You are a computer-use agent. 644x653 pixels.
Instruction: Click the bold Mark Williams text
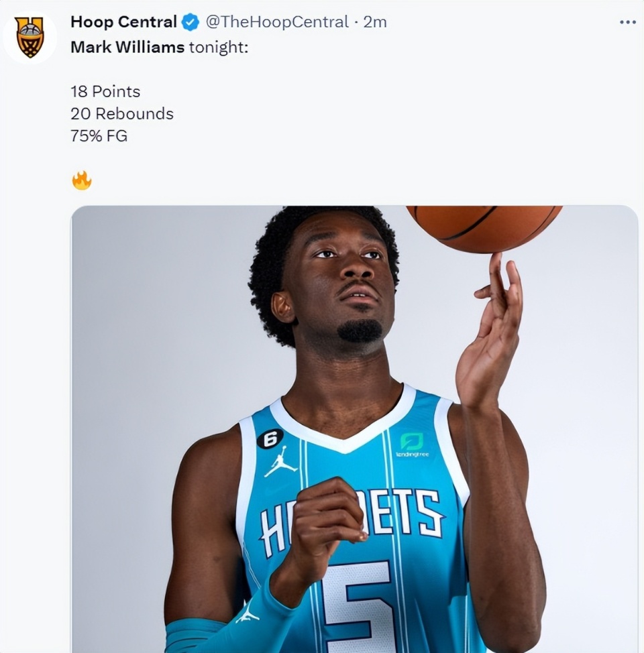click(x=127, y=48)
